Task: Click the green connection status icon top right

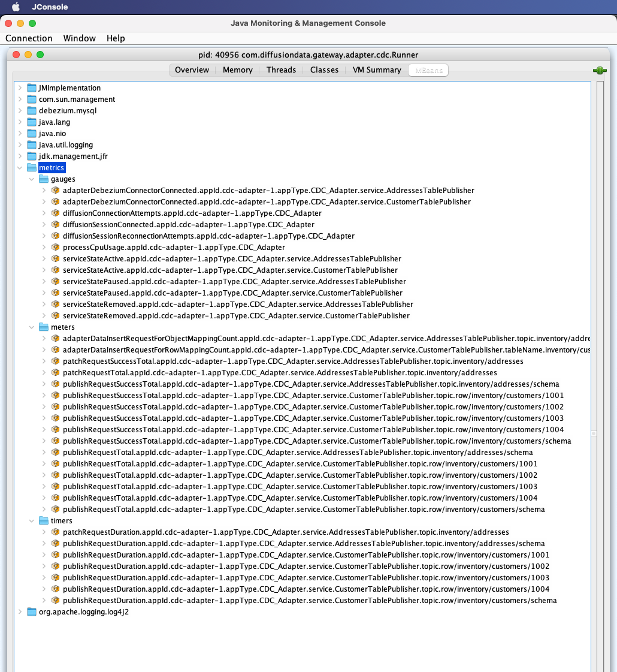Action: (x=600, y=70)
